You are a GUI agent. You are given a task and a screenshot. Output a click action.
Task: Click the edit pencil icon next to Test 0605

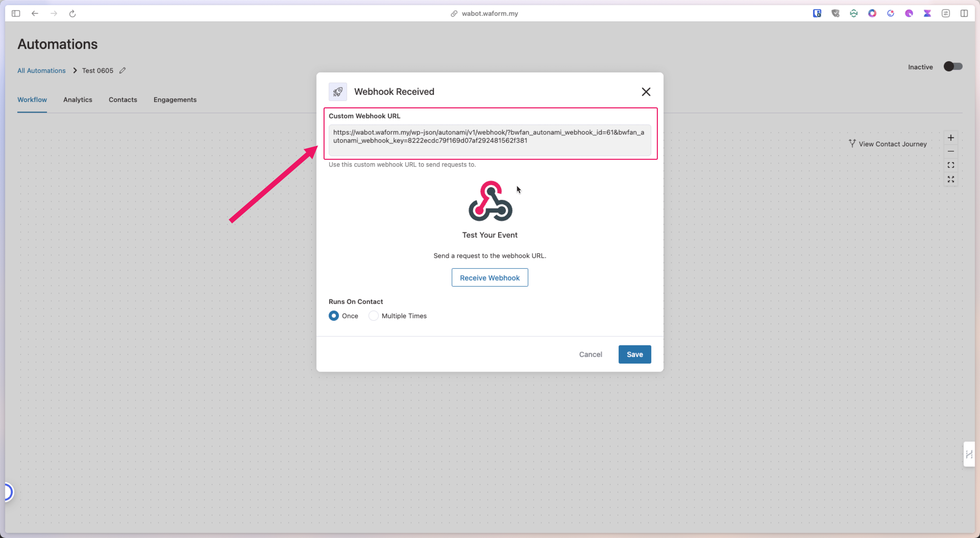(x=123, y=70)
